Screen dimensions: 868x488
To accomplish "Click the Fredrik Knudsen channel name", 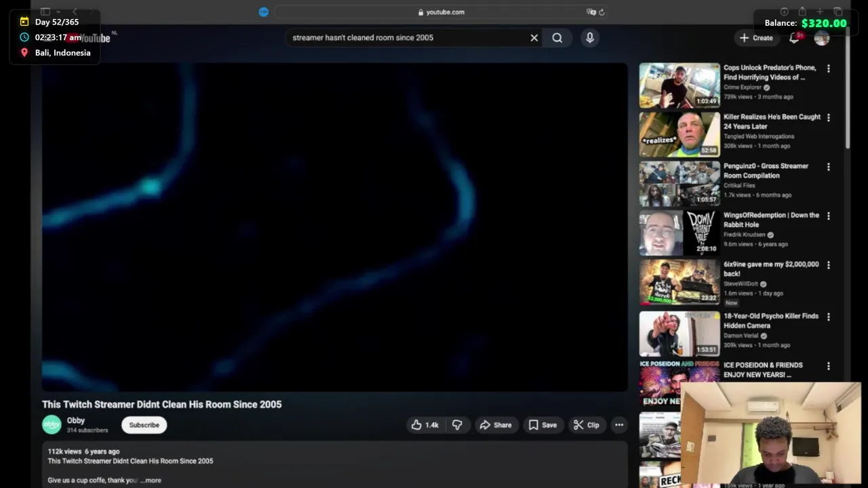I will [744, 235].
